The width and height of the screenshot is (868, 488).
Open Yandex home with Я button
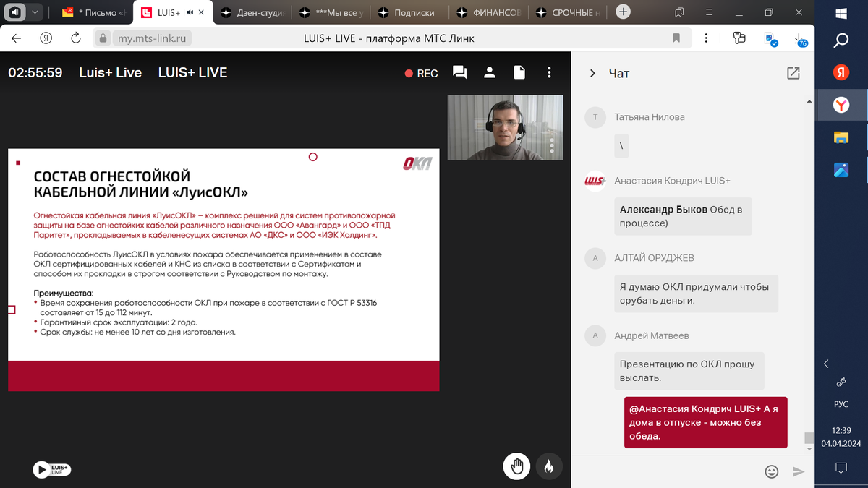point(46,38)
